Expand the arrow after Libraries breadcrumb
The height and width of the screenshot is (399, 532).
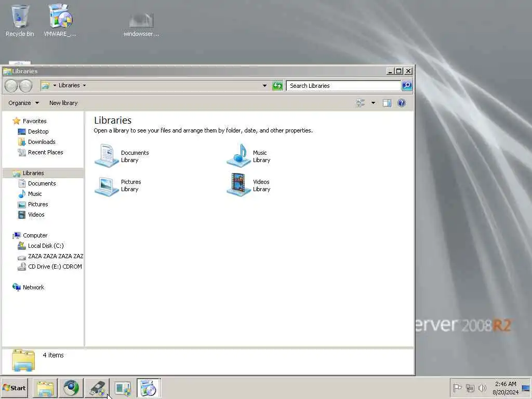(85, 86)
